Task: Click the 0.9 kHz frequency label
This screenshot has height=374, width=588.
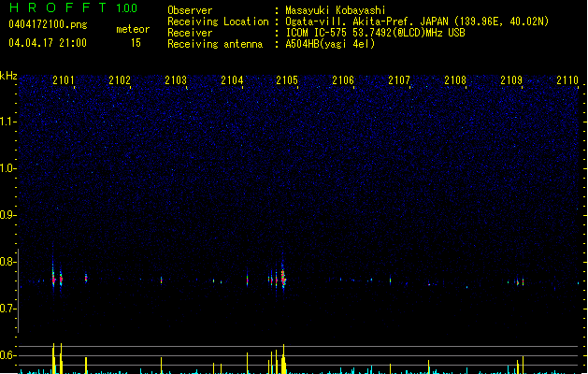Action: tap(8, 215)
